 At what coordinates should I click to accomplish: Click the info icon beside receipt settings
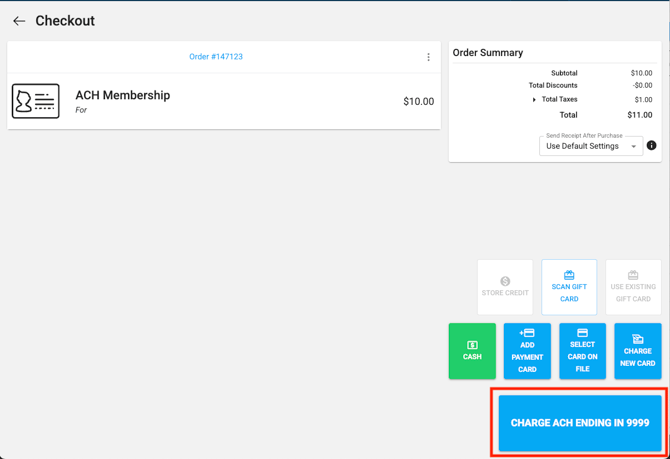(x=651, y=146)
